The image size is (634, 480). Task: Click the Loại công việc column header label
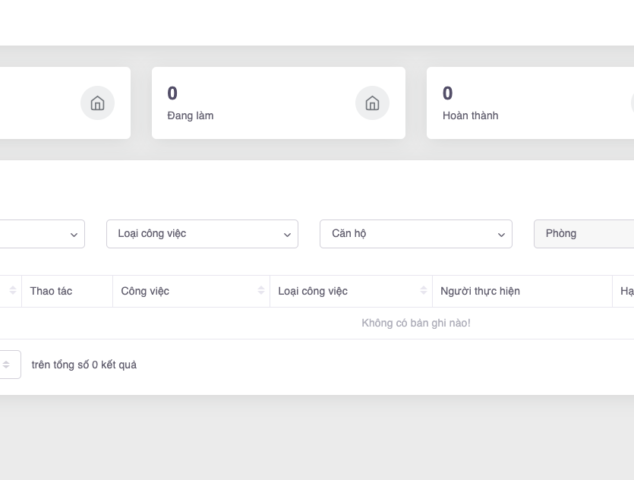312,291
